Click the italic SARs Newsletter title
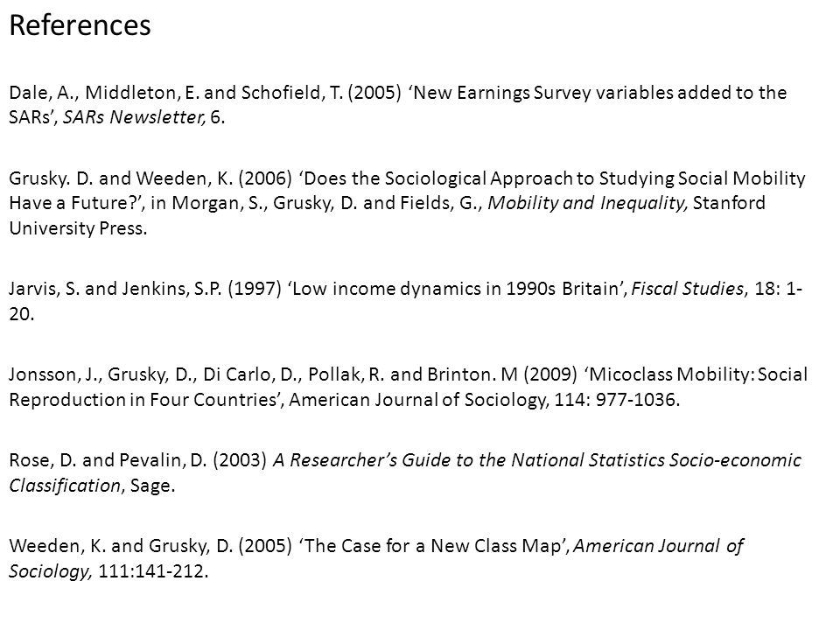This screenshot has height=630, width=840. click(x=134, y=116)
